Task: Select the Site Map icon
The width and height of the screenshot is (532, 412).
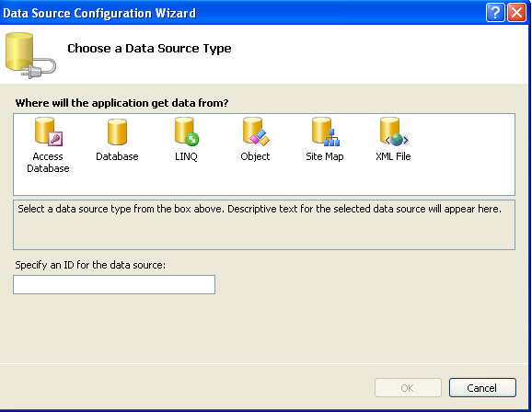Action: 326,132
